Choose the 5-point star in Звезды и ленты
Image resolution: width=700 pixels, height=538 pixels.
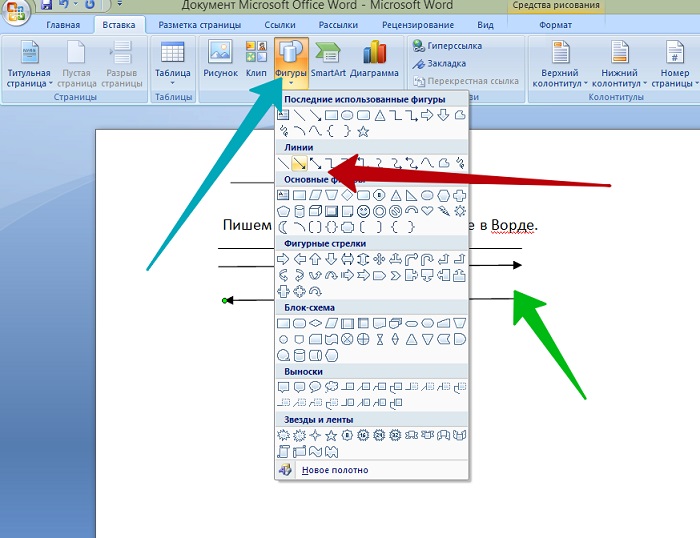click(331, 435)
